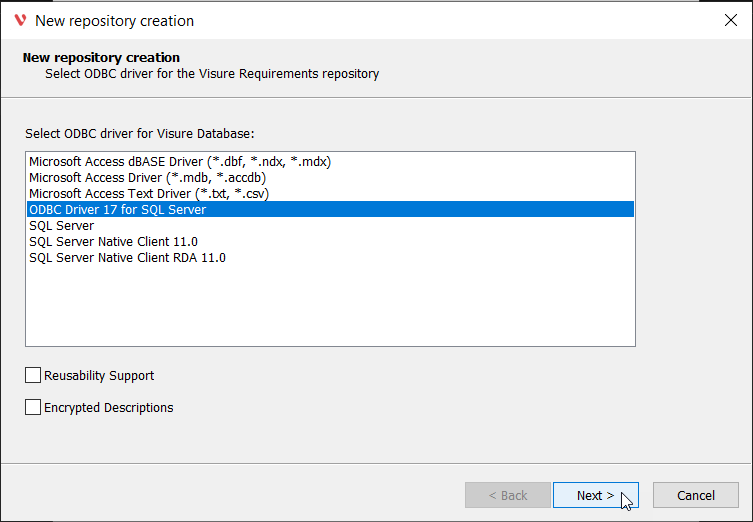The width and height of the screenshot is (753, 522).
Task: Choose Microsoft Access Text Driver (*.txt, *.csv)
Action: coord(330,194)
